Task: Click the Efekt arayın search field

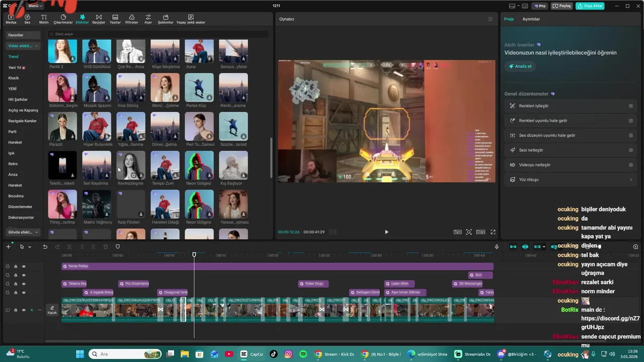Action: pyautogui.click(x=158, y=34)
